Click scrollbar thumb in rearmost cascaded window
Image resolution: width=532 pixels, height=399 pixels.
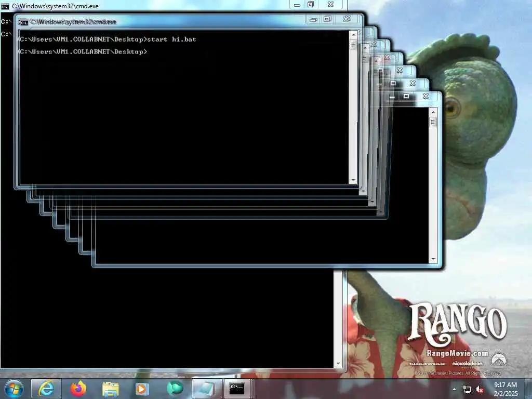433,122
